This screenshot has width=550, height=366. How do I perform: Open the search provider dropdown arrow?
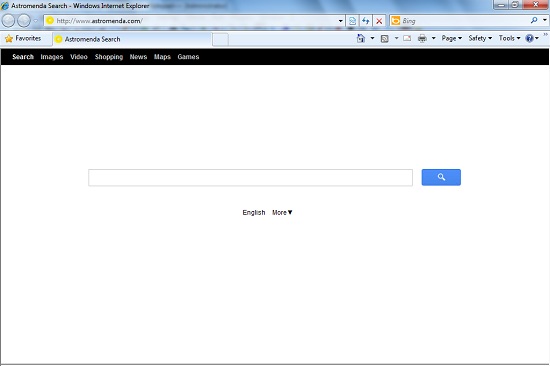[545, 20]
